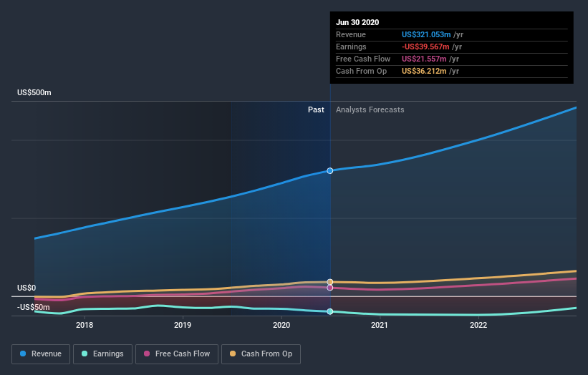Click the teal Earnings data point marker
Viewport: 588px width, 375px height.
pos(330,312)
